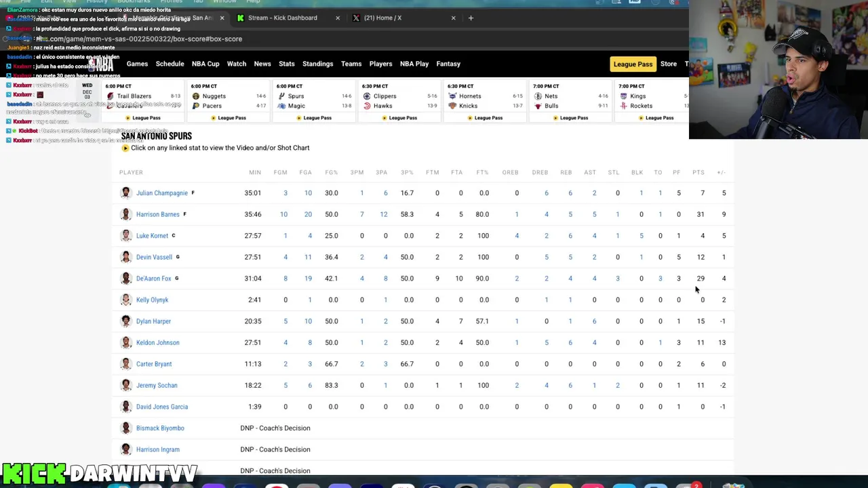Click Kings team logo icon
This screenshot has height=488, width=868.
[623, 96]
